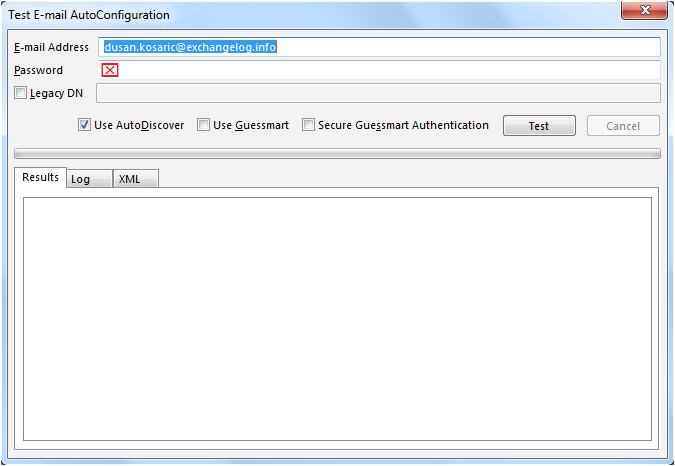Image resolution: width=675 pixels, height=466 pixels.
Task: Click the E-mail Address label
Action: (51, 47)
